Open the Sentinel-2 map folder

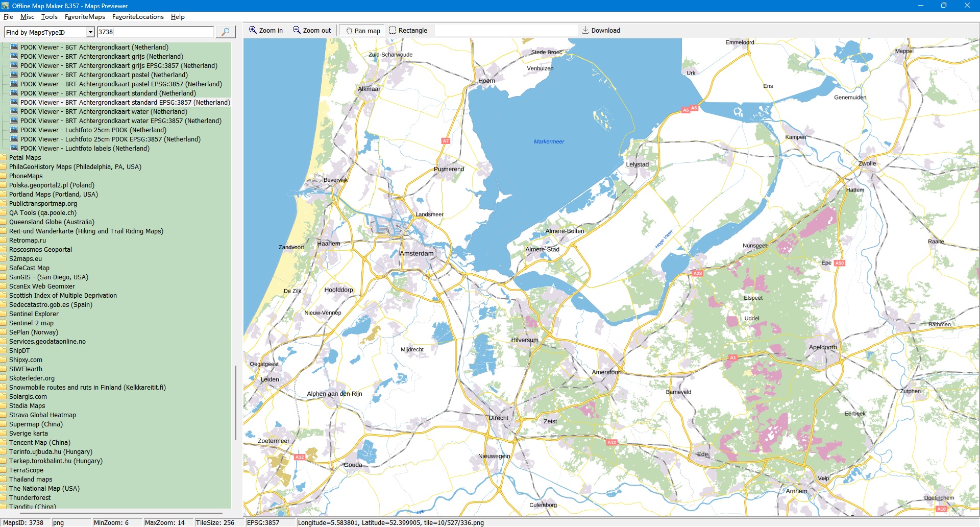pos(4,323)
